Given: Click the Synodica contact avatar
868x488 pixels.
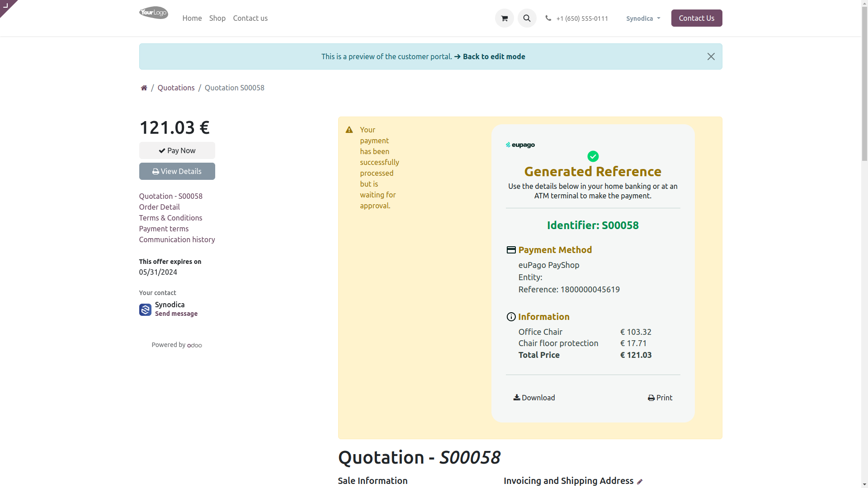Looking at the screenshot, I should pyautogui.click(x=145, y=310).
